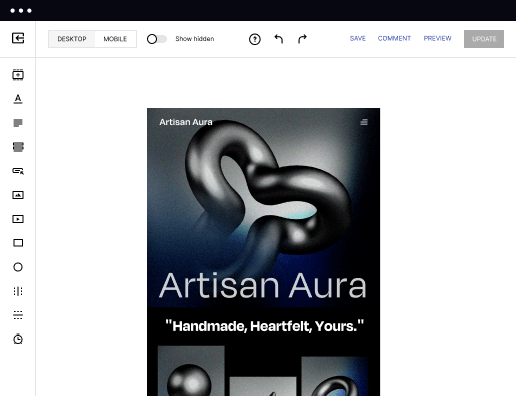
Task: Click the UPDATE button
Action: (484, 39)
